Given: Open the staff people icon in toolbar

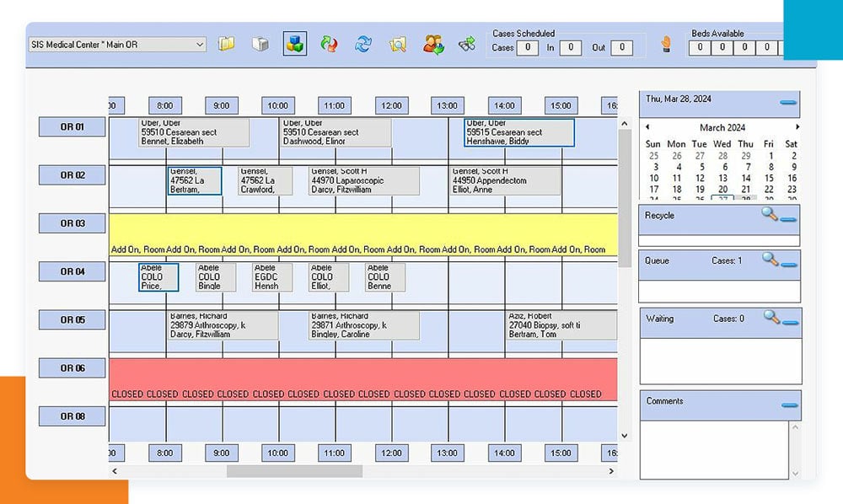Looking at the screenshot, I should (x=433, y=44).
